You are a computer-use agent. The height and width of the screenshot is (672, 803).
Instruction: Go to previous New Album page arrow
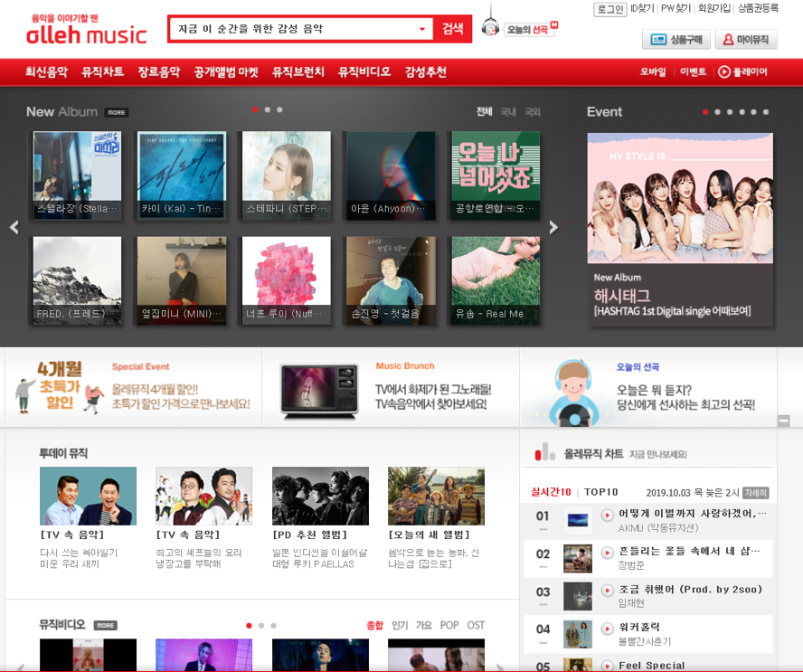pyautogui.click(x=14, y=227)
